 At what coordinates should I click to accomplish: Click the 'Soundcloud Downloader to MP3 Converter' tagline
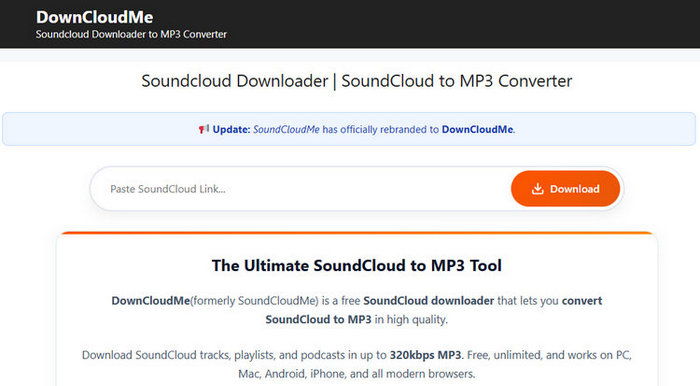click(x=131, y=34)
